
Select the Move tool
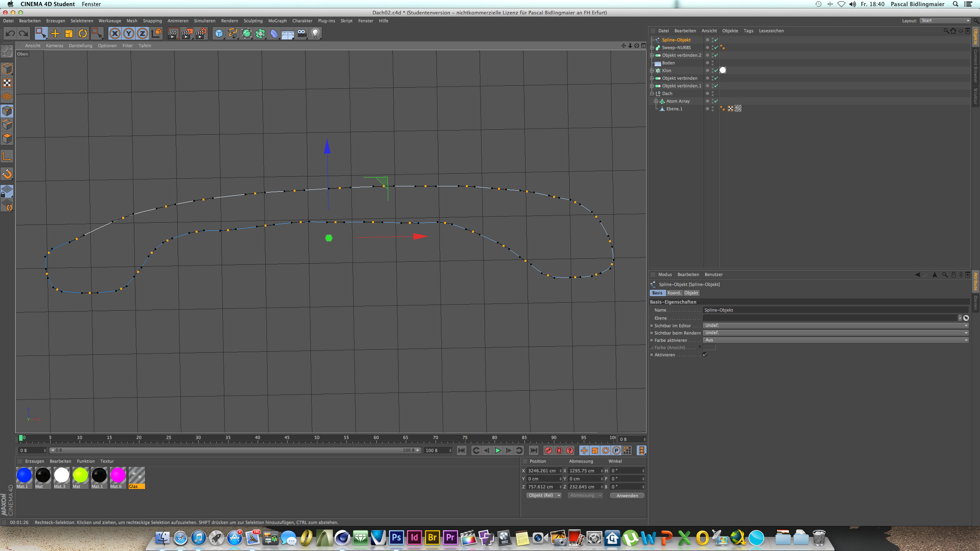click(55, 34)
